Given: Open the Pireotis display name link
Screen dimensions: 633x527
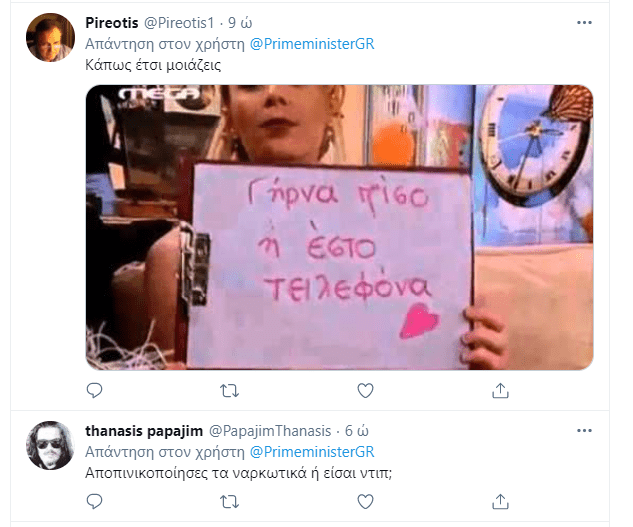Looking at the screenshot, I should (x=111, y=23).
